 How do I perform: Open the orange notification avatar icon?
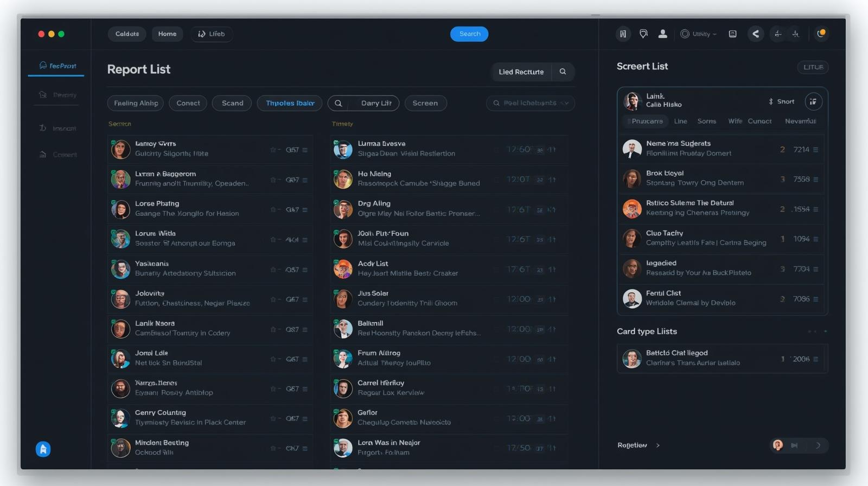821,34
